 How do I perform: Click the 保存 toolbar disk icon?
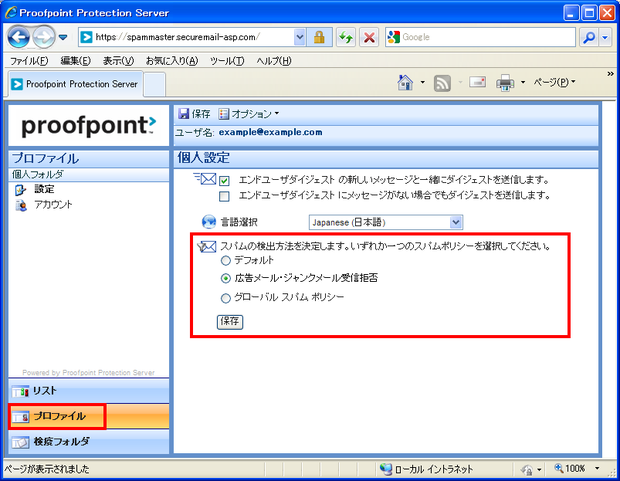pos(183,114)
